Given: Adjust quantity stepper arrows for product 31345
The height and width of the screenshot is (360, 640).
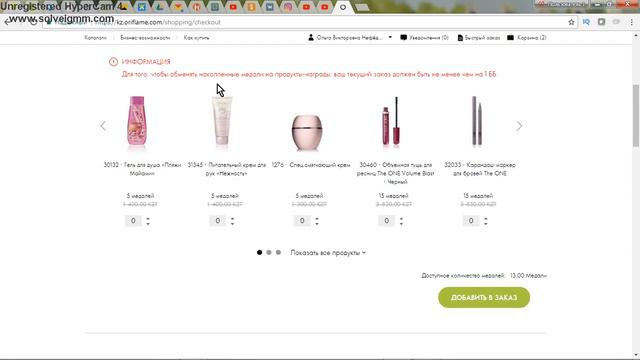Looking at the screenshot, I should point(232,221).
